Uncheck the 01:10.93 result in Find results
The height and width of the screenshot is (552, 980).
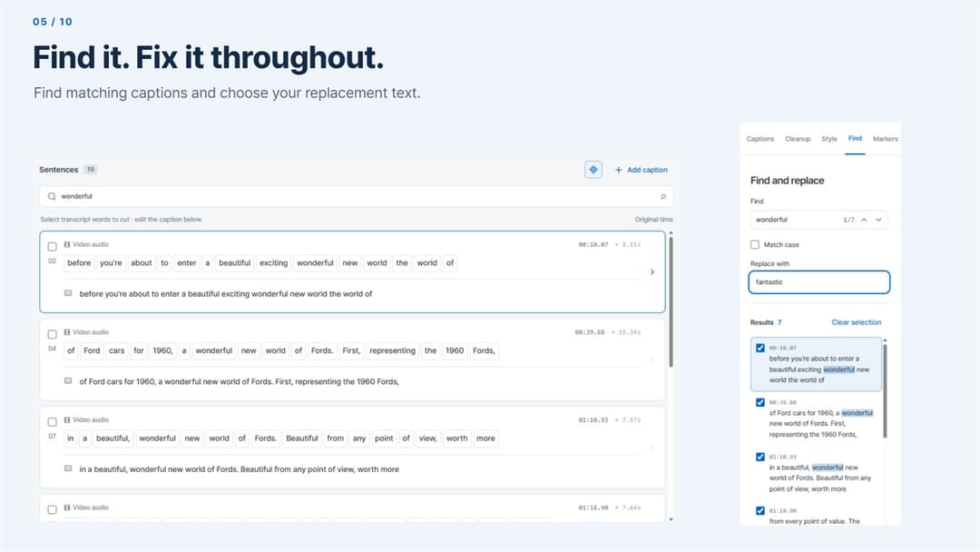point(760,457)
